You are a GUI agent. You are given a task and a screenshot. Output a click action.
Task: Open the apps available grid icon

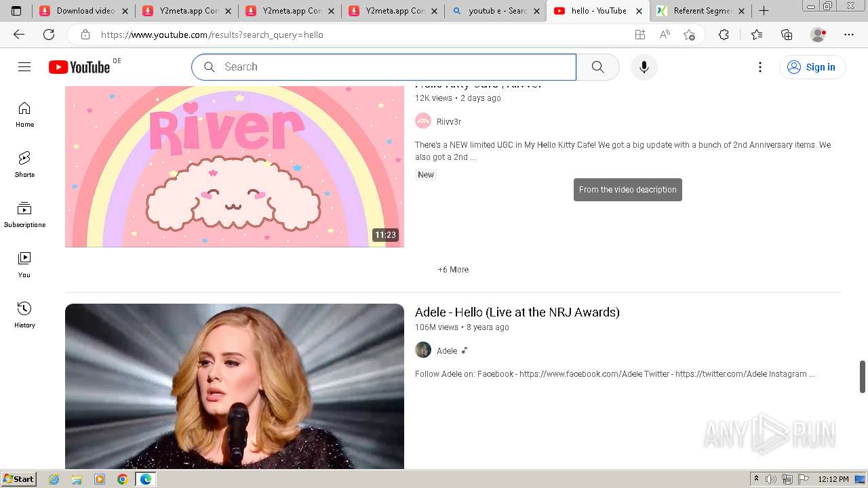point(640,35)
